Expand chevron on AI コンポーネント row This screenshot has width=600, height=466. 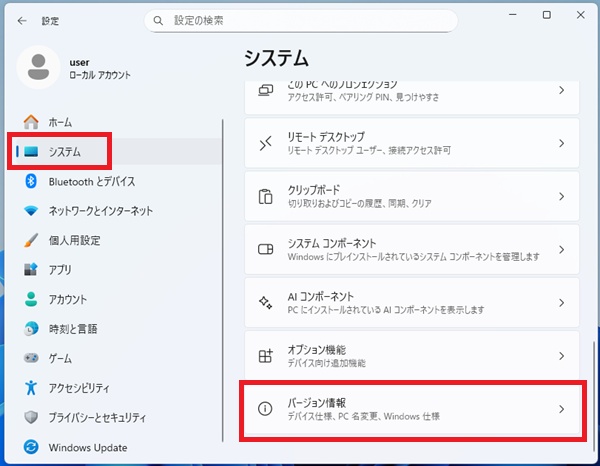pyautogui.click(x=561, y=303)
